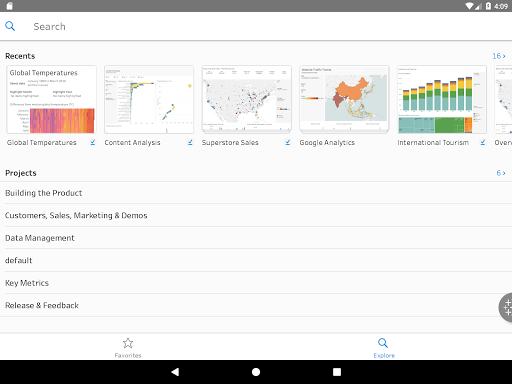Screen dimensions: 512x384
Task: Open the Google Analytics thumbnail
Action: [x=344, y=99]
